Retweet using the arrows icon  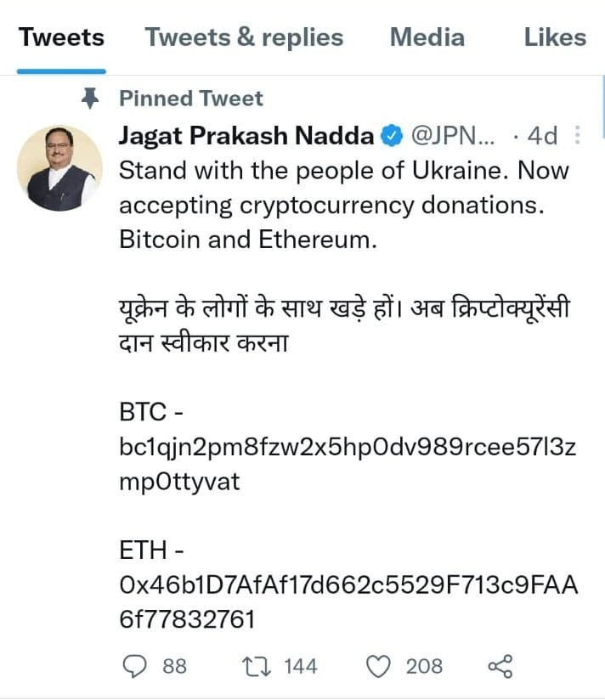point(257,667)
